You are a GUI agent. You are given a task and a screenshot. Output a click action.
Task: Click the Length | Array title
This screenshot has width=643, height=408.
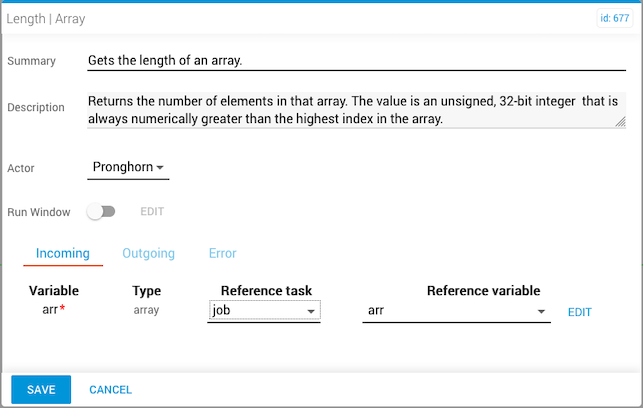pyautogui.click(x=47, y=18)
